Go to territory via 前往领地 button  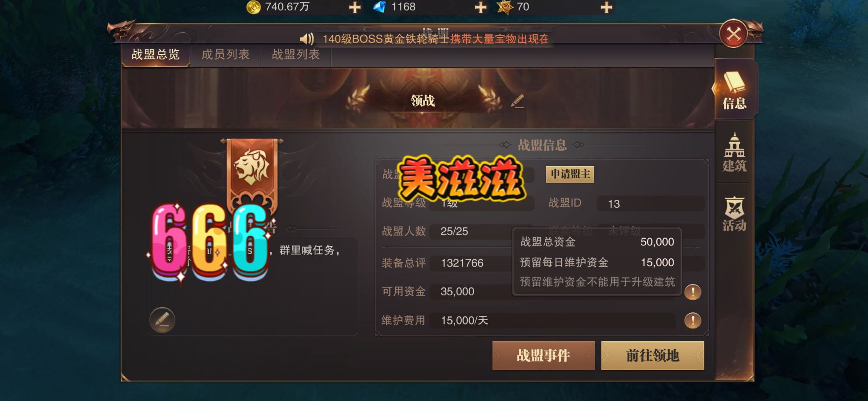(652, 356)
